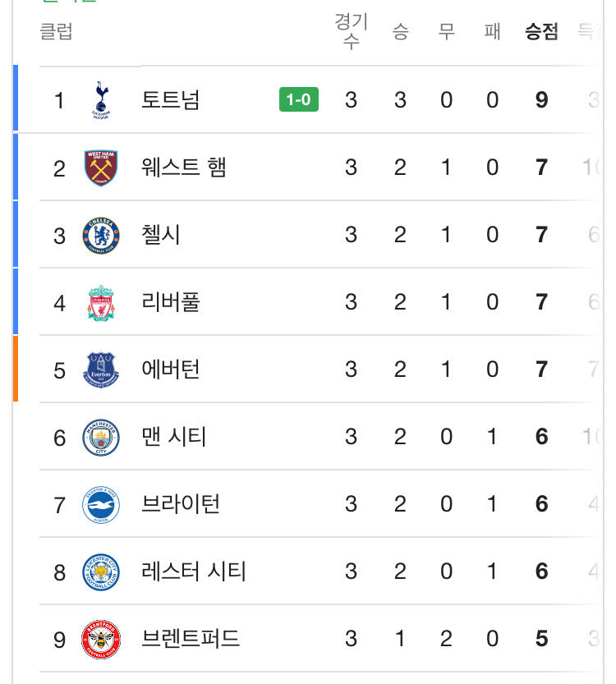Click the Brighton club crest icon
The image size is (616, 684).
click(x=101, y=504)
